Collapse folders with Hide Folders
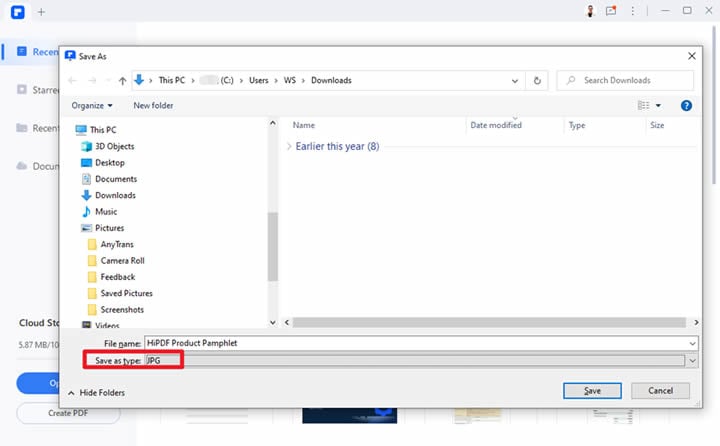 (97, 393)
